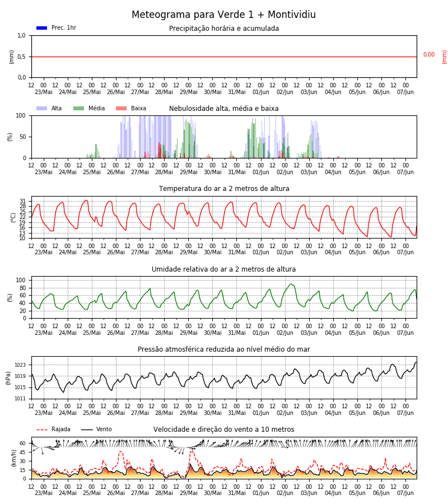Click the Rajada dashed line legend
The image size is (448, 504).
click(42, 430)
